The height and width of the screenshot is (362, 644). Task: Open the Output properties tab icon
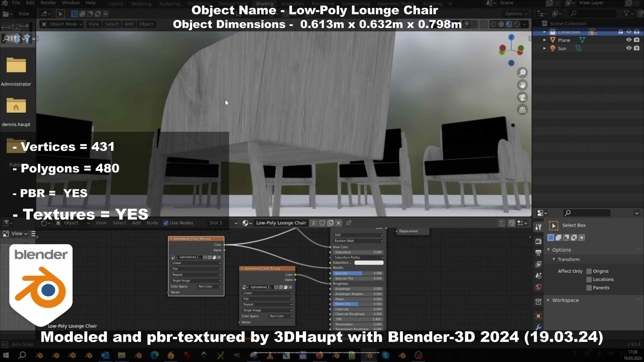tap(539, 253)
